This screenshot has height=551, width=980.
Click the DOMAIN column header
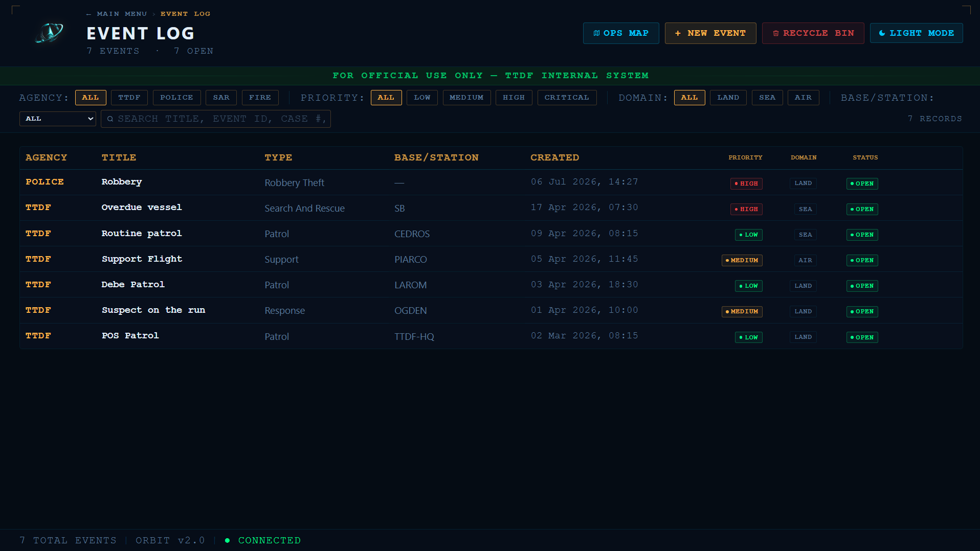[x=804, y=157]
